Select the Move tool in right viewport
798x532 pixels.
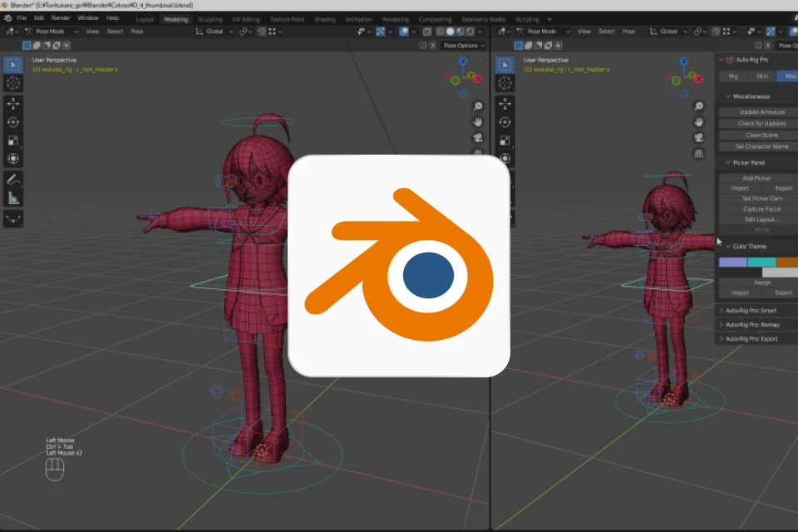505,104
